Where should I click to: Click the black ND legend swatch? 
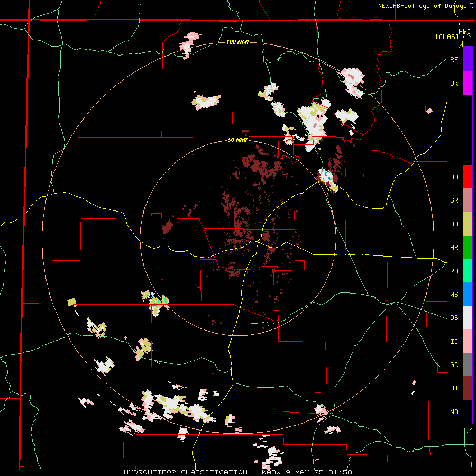pyautogui.click(x=467, y=411)
